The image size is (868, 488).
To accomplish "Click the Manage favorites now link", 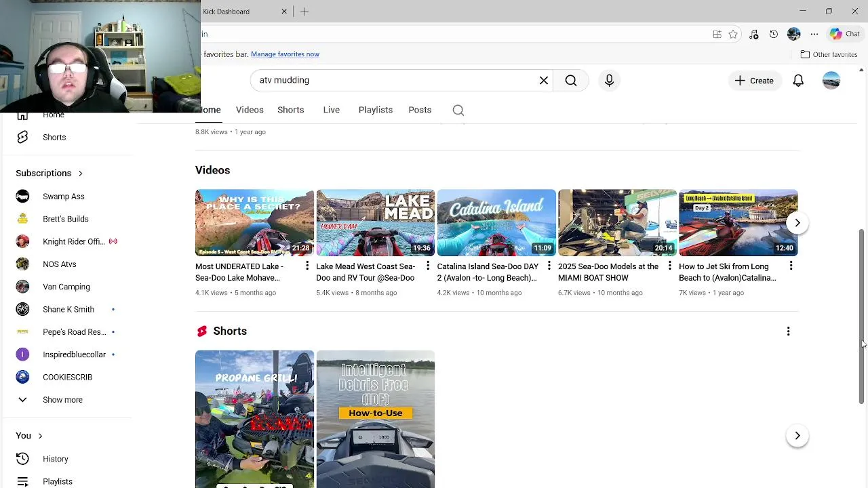I will click(285, 54).
